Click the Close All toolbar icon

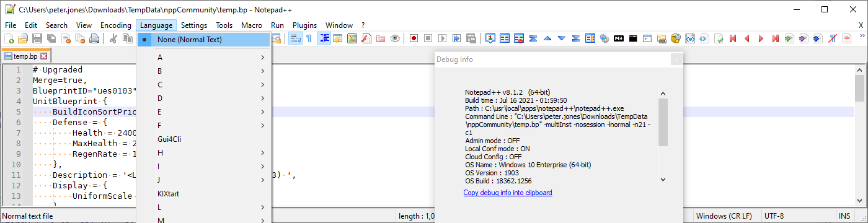pos(80,38)
